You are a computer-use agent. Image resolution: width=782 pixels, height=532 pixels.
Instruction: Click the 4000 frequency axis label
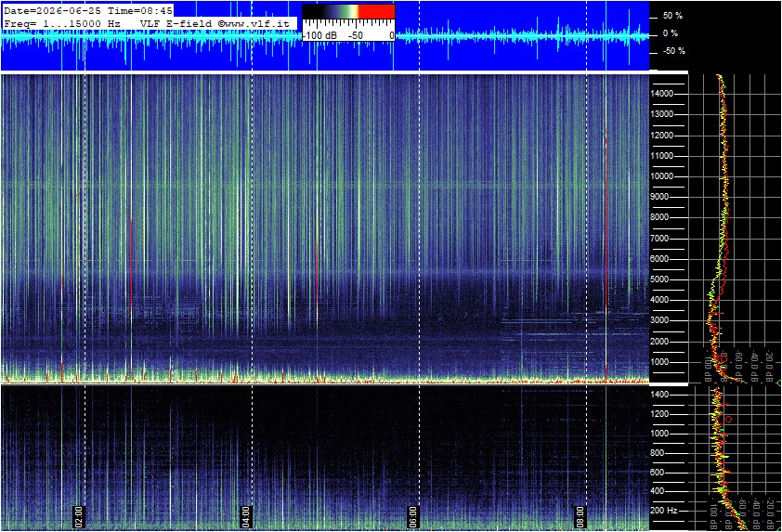659,300
